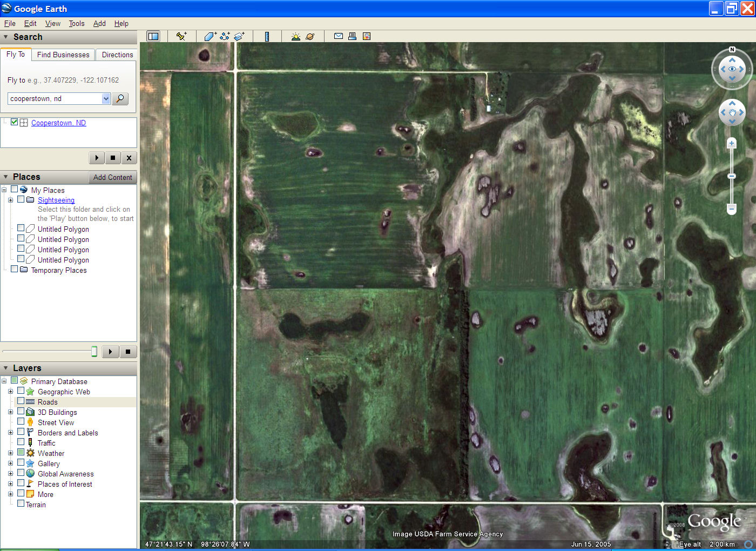Image resolution: width=756 pixels, height=551 pixels.
Task: Enable Borders and Labels checkbox
Action: (x=21, y=432)
